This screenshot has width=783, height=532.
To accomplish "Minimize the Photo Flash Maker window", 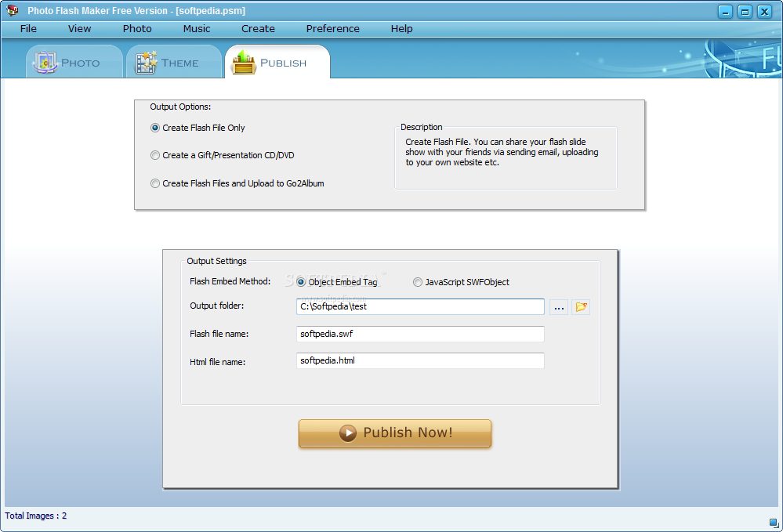I will (725, 12).
